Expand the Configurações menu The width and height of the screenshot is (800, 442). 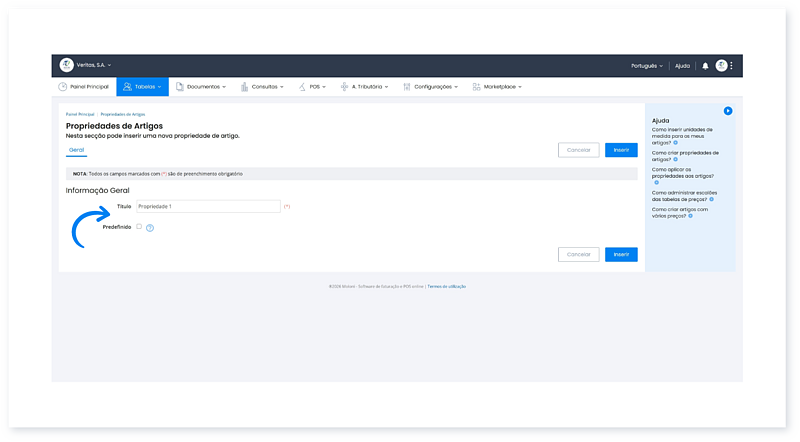[430, 87]
